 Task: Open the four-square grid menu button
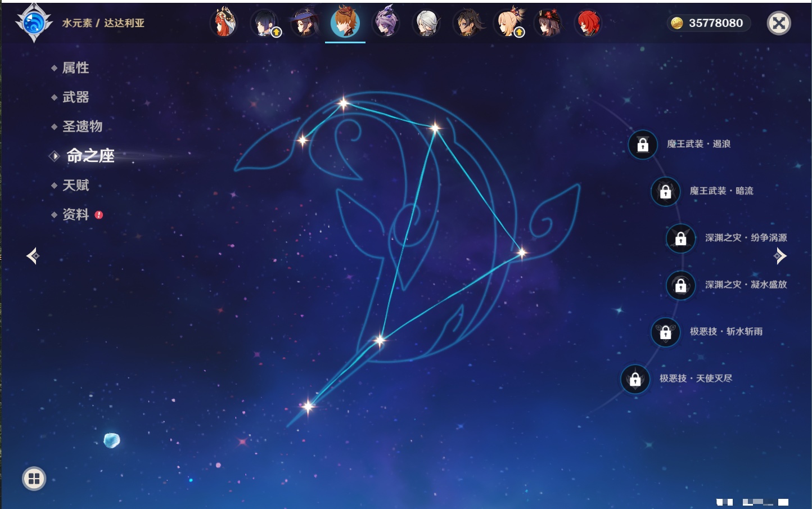click(34, 479)
